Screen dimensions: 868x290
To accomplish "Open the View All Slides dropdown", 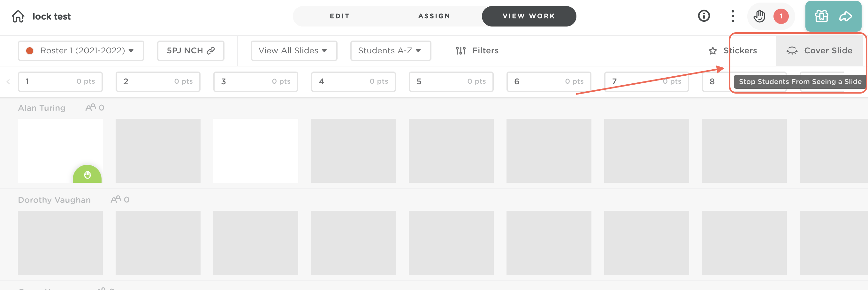I will pyautogui.click(x=293, y=50).
